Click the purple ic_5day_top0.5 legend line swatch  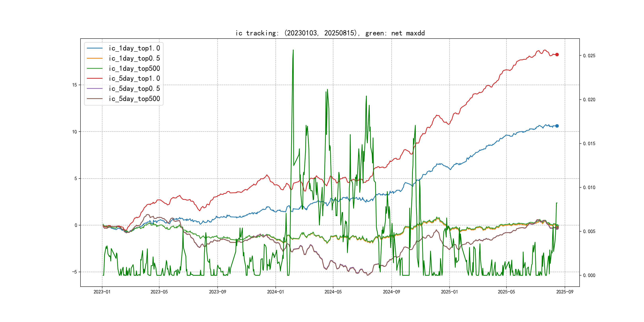click(x=94, y=88)
